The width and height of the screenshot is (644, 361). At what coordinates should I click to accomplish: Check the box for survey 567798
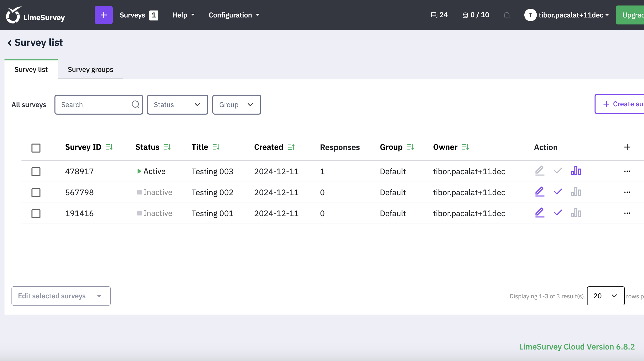(36, 192)
